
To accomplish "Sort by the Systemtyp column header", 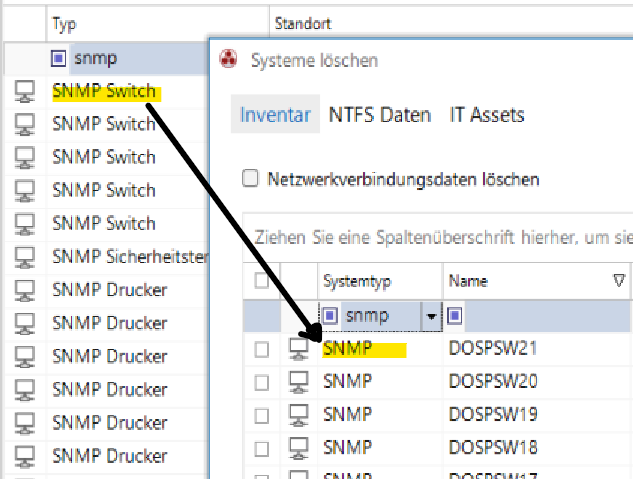I will pos(350,281).
